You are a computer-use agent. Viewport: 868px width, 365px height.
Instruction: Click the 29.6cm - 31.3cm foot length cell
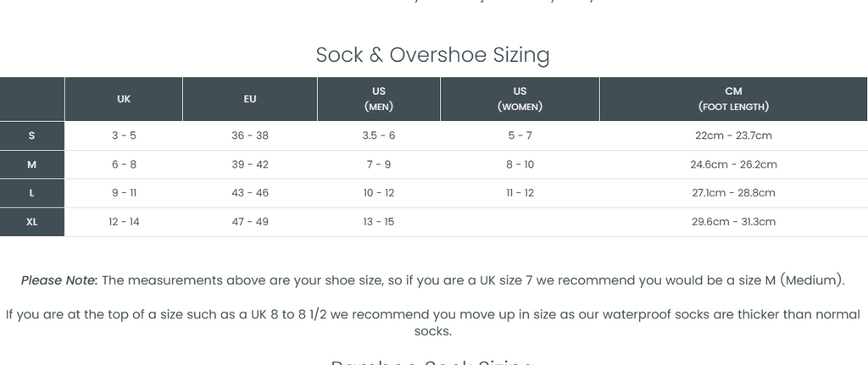click(x=733, y=222)
